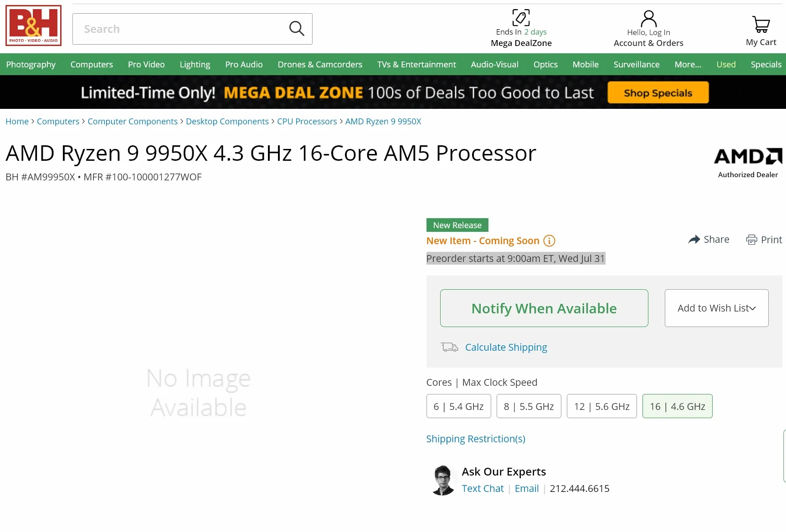The height and width of the screenshot is (532, 786).
Task: Click the shipping truck icon
Action: [449, 347]
